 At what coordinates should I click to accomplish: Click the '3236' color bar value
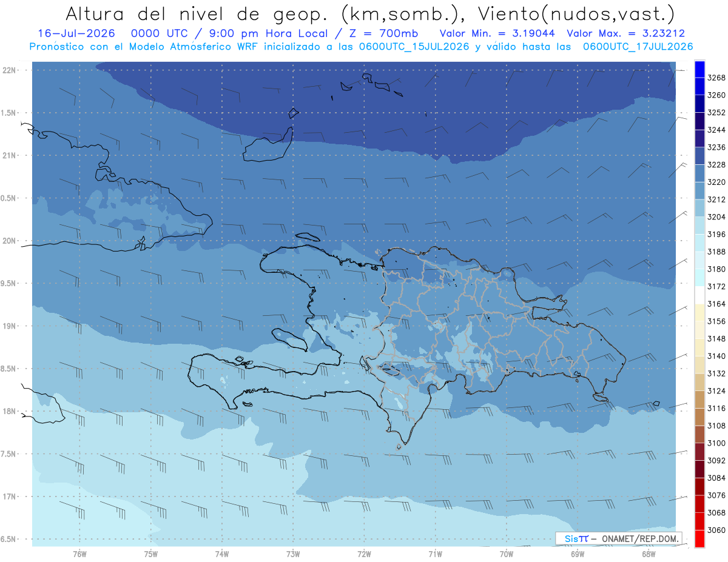[716, 147]
